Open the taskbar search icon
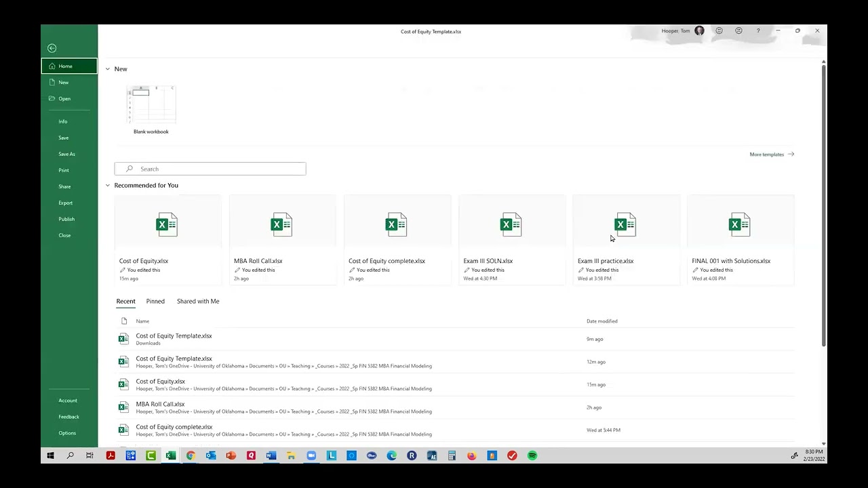Screen dimensions: 868x488 coord(70,456)
